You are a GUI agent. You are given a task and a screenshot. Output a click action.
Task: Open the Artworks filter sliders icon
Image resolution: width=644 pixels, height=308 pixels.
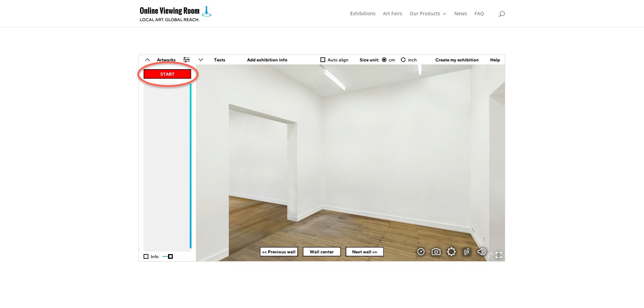click(x=186, y=60)
